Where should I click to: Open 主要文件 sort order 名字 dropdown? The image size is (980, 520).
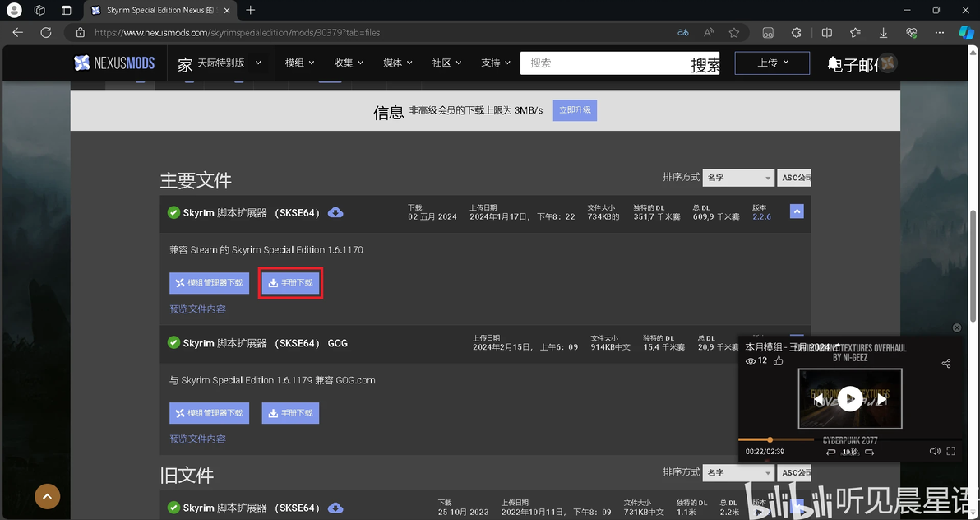point(738,178)
